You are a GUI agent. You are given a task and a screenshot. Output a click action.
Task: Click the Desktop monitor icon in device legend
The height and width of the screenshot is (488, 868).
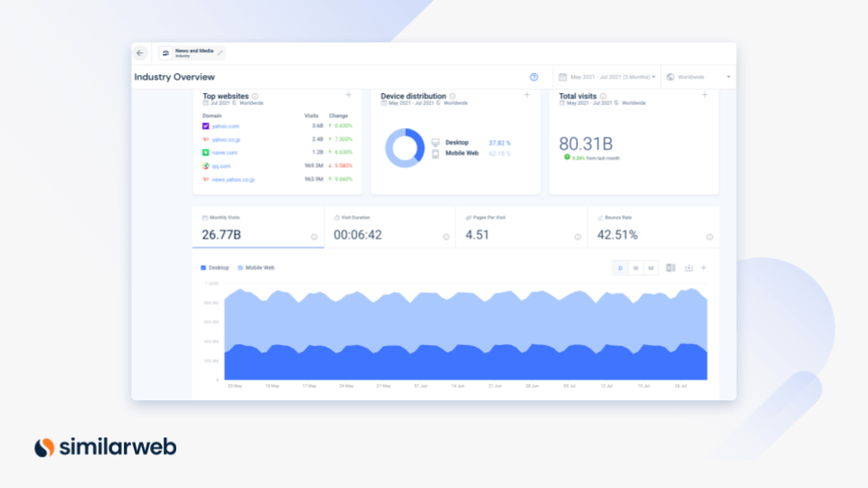coord(436,142)
